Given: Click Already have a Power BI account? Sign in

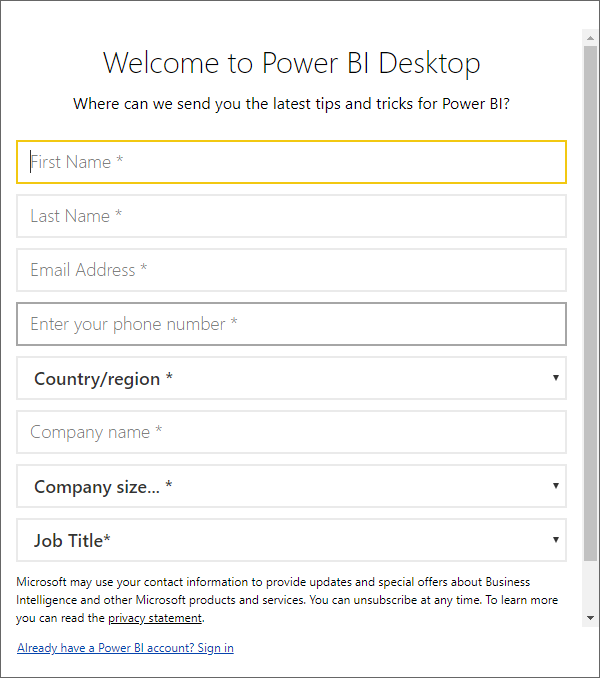Looking at the screenshot, I should click(x=125, y=648).
